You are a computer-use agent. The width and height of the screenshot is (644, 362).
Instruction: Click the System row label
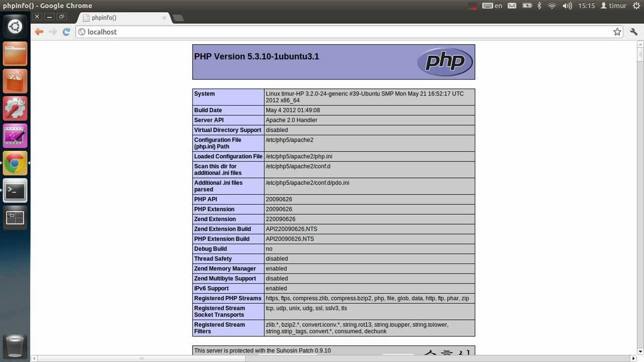click(x=204, y=94)
